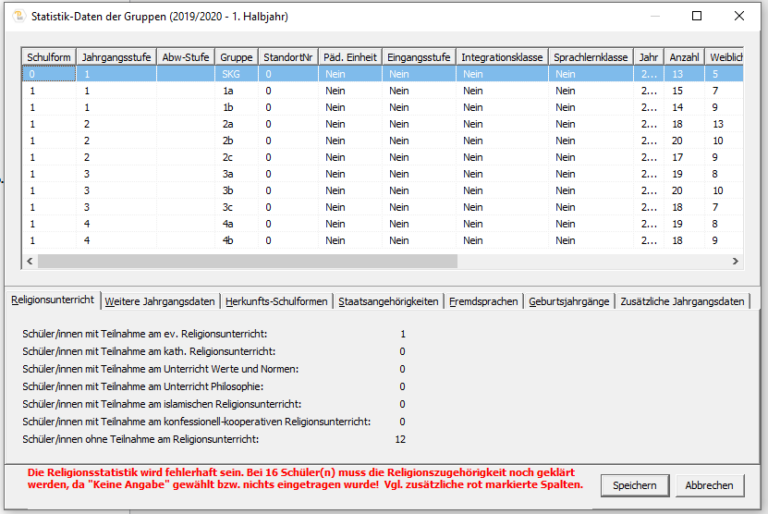Click the Jahrgangsstufe column header
Screen dimensions: 768x514
coord(116,58)
